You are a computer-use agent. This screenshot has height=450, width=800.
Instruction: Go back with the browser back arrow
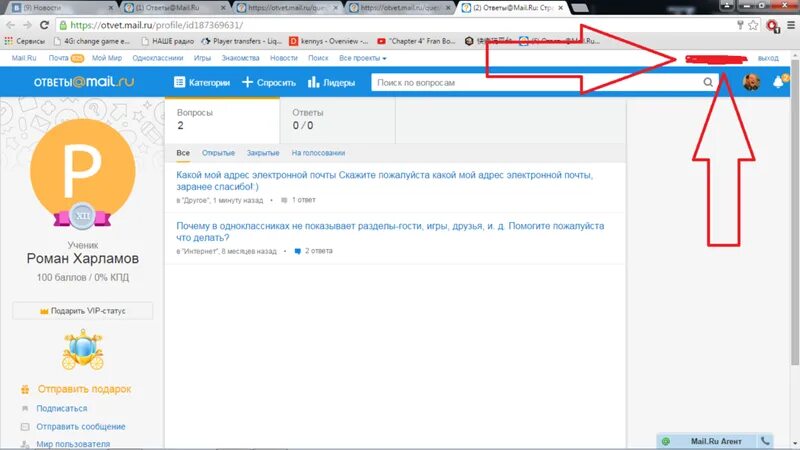coord(11,25)
